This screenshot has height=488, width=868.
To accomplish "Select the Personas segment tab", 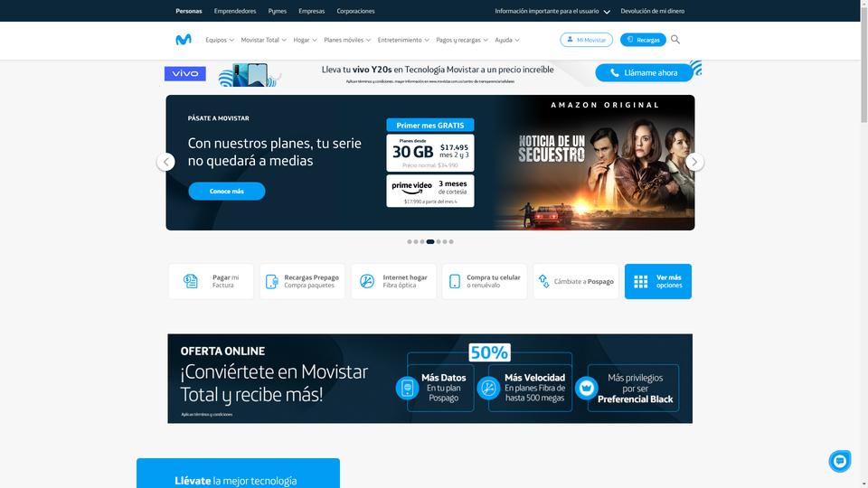I will click(x=189, y=11).
